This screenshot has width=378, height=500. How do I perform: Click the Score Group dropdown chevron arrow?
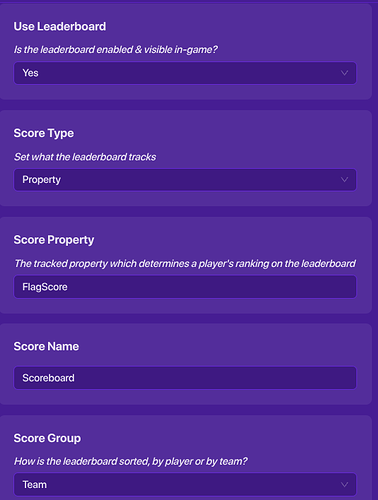(344, 484)
